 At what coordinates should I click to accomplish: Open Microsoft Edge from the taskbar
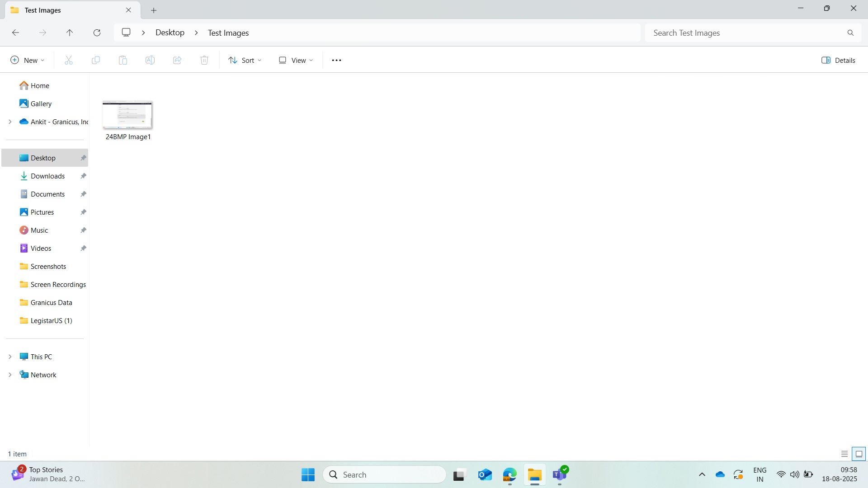pyautogui.click(x=509, y=475)
